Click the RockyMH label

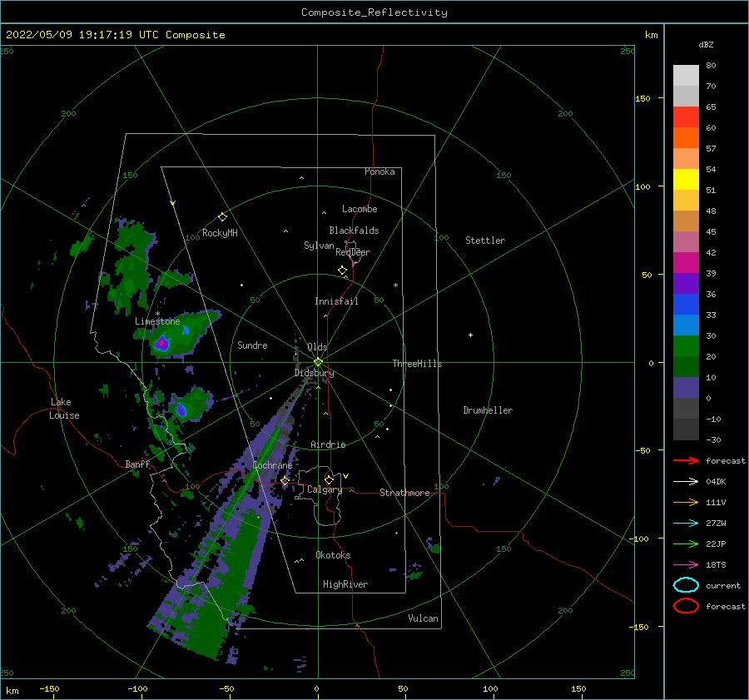(220, 233)
